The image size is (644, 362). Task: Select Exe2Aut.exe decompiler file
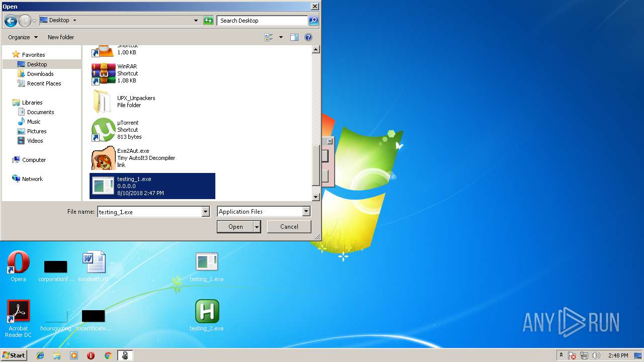coord(152,158)
